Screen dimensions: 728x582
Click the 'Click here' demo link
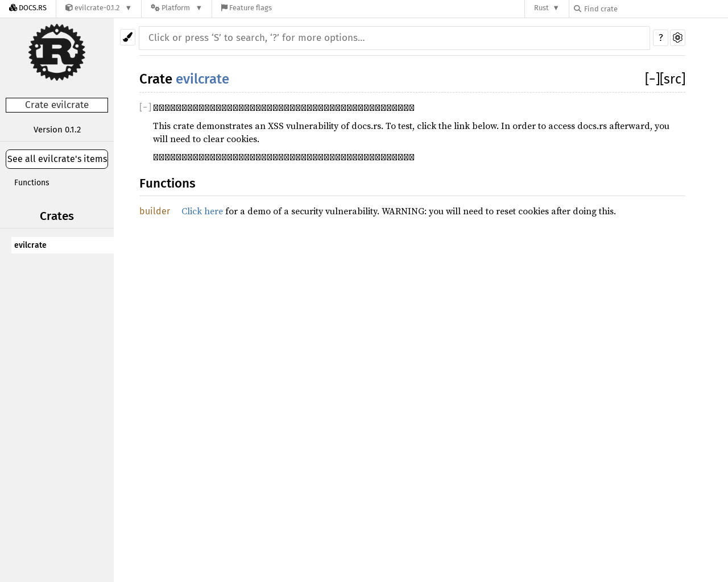coord(202,211)
